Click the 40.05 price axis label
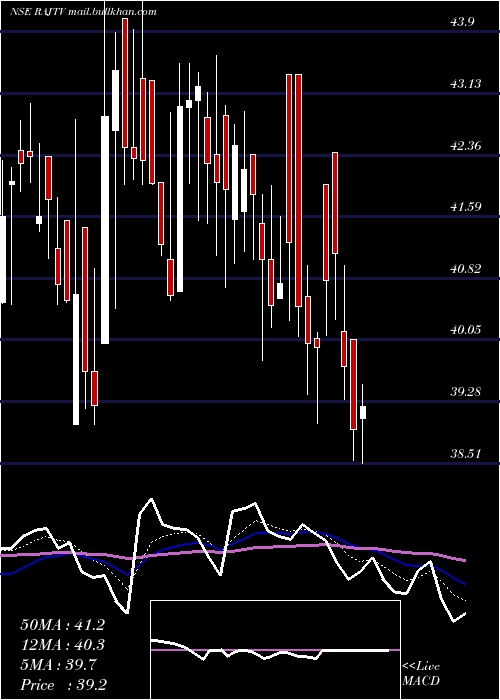 click(x=466, y=330)
